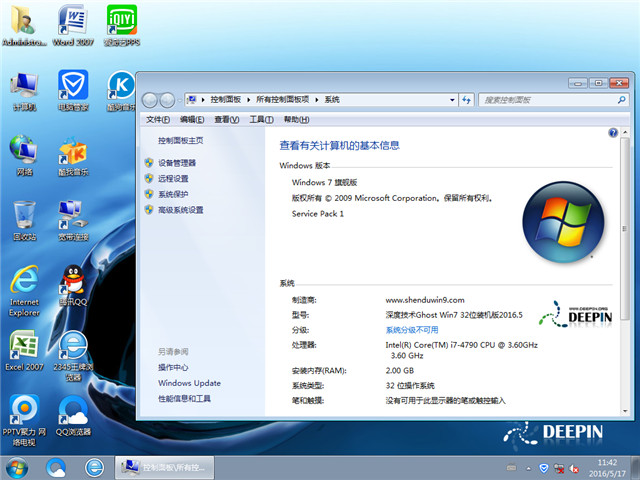This screenshot has width=640, height=480.
Task: Click the Windows Start orb
Action: pos(17,468)
